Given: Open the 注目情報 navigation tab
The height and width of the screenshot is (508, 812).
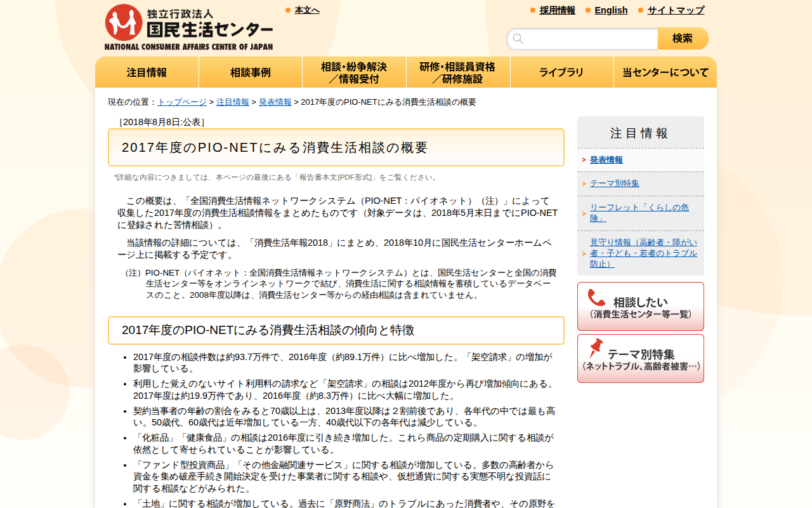Looking at the screenshot, I should coord(147,72).
